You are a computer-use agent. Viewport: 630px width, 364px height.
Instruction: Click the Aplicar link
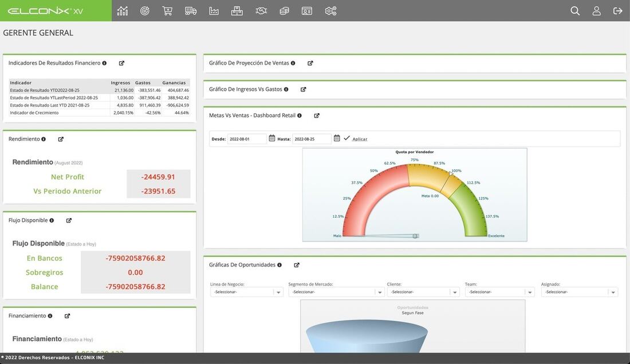tap(360, 139)
